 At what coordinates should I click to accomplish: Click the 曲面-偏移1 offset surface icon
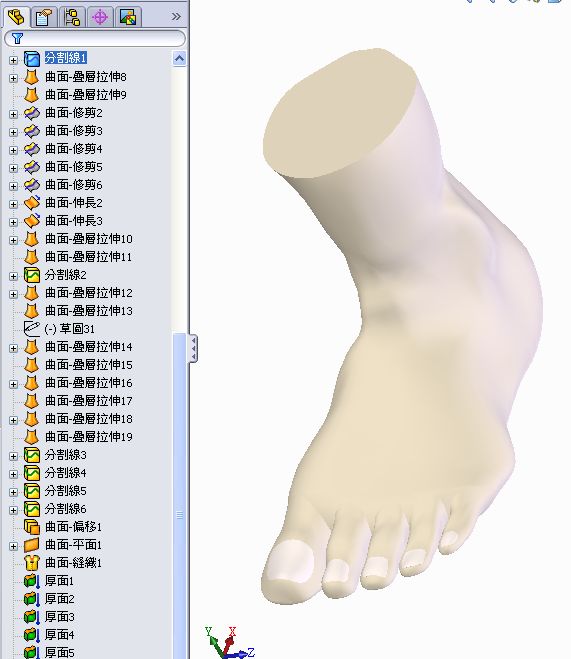(x=32, y=527)
